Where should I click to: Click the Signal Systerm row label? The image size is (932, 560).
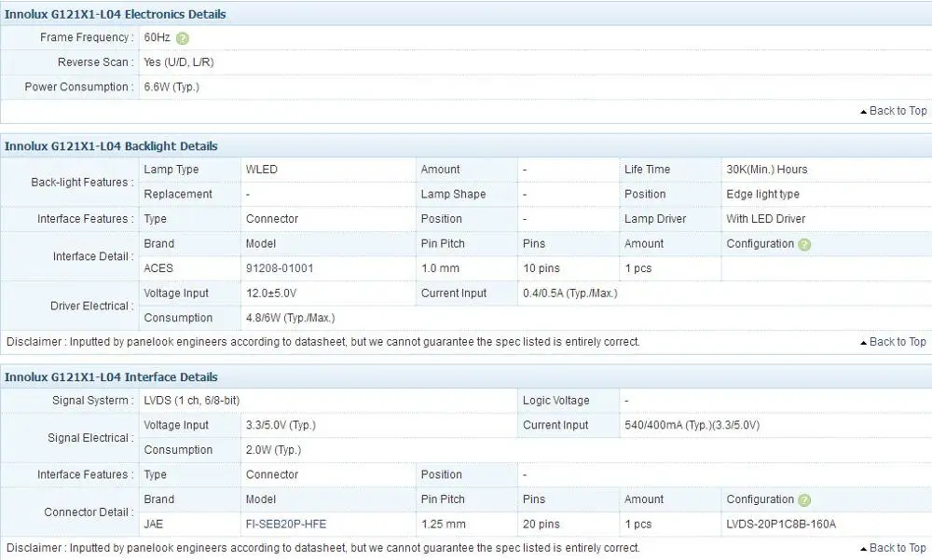click(92, 401)
